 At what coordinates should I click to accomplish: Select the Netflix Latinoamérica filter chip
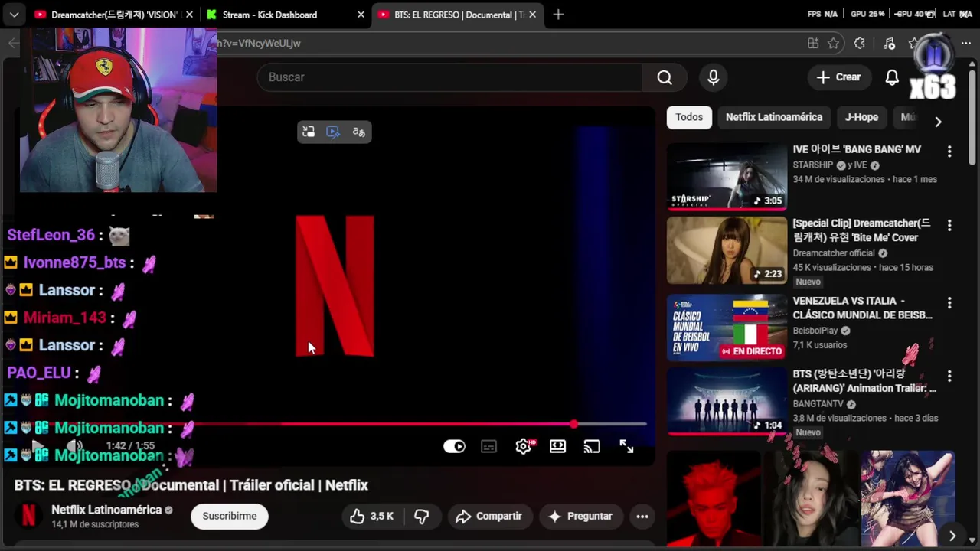click(774, 117)
